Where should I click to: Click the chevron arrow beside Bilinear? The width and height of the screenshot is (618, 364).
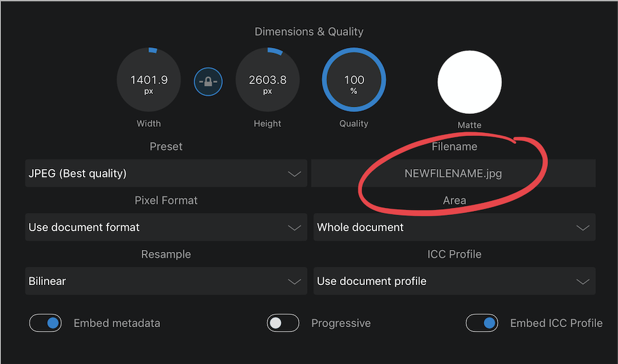[x=294, y=282]
